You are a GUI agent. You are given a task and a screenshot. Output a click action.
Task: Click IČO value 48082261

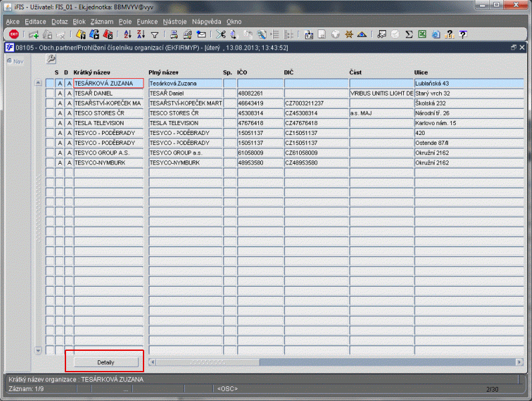click(x=260, y=93)
